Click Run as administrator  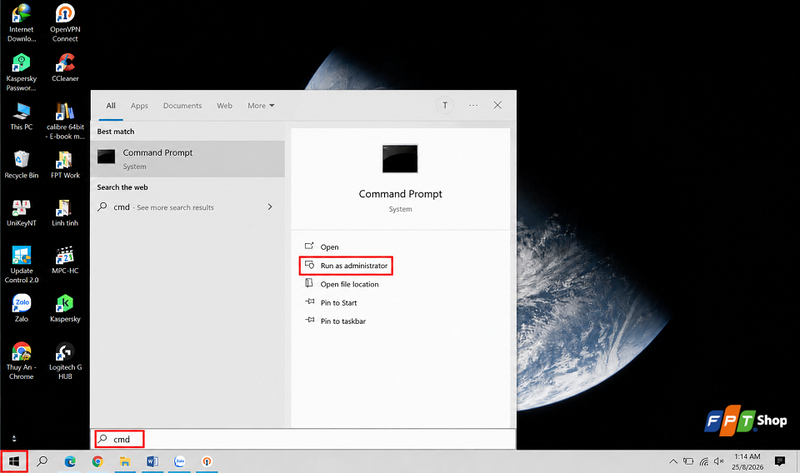346,266
